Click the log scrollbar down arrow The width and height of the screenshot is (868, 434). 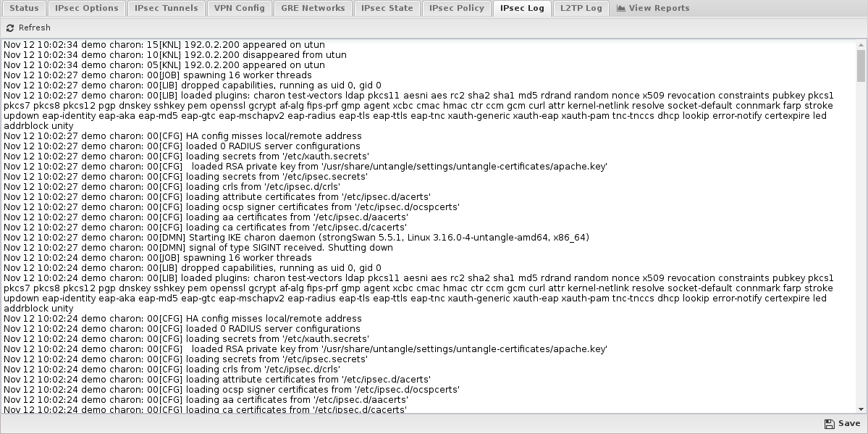tap(861, 409)
